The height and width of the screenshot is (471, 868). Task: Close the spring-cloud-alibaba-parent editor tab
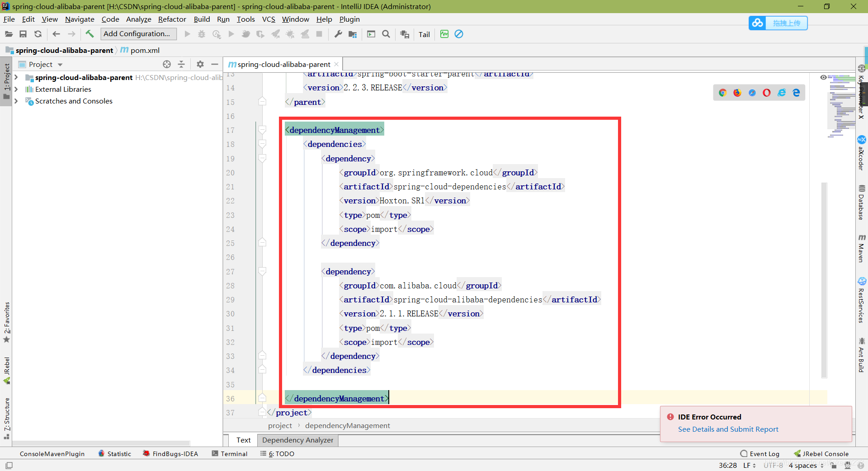(x=336, y=64)
